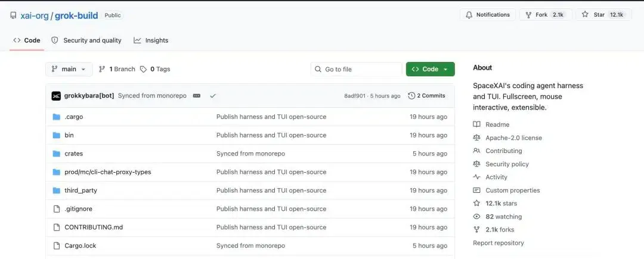The image size is (644, 259).
Task: Open the prod/mc/cli-chat-proxy-types folder
Action: (x=107, y=172)
